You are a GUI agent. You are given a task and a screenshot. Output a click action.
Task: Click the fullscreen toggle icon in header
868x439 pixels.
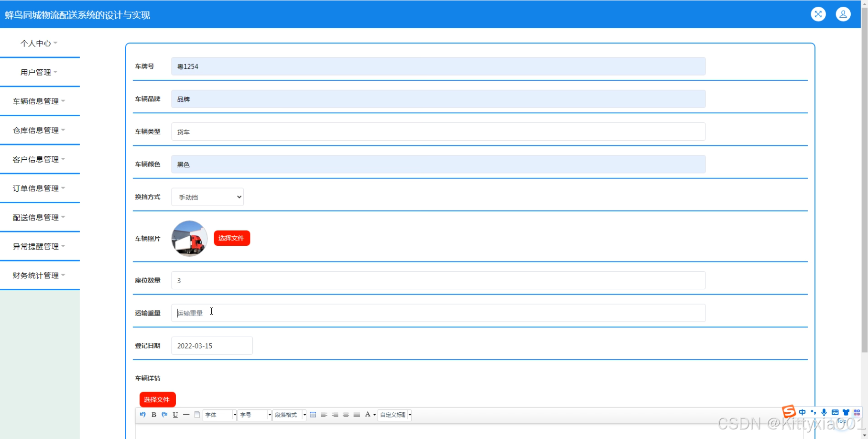point(818,14)
